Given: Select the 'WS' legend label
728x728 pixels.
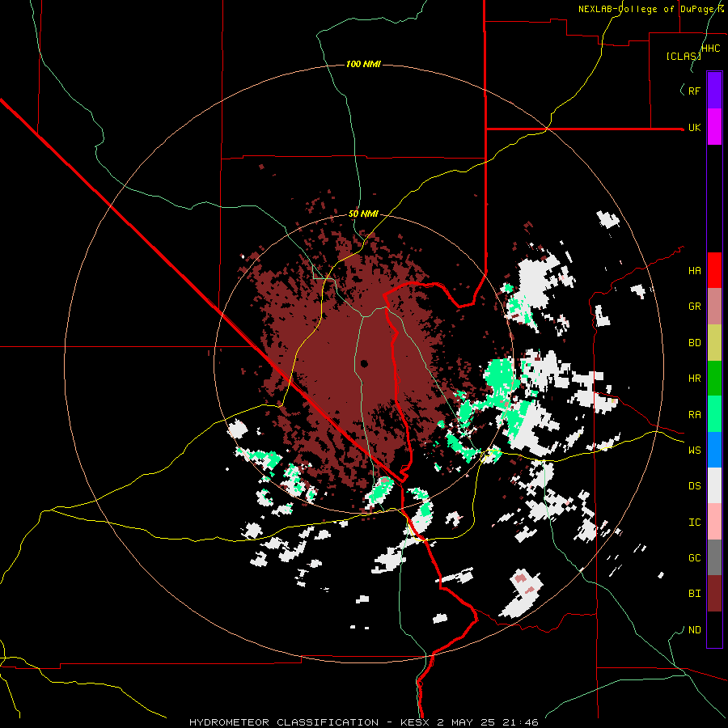Looking at the screenshot, I should click(694, 451).
